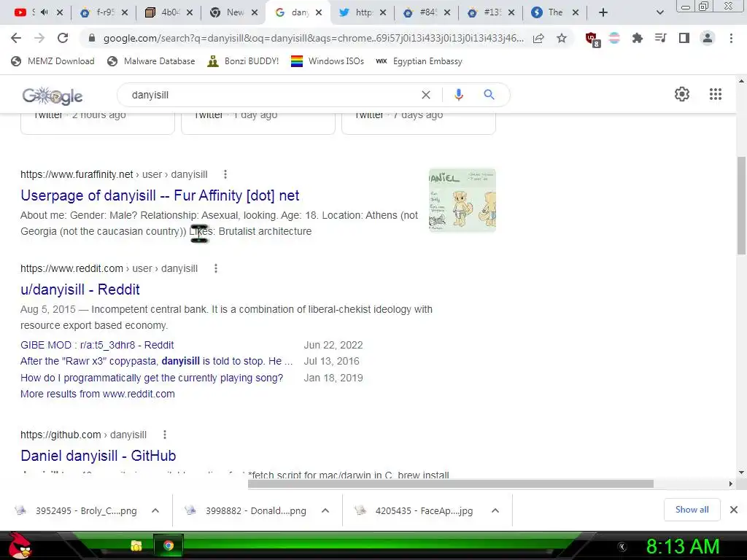This screenshot has height=560, width=747.
Task: Open the tab search dropdown chevron
Action: point(659,13)
